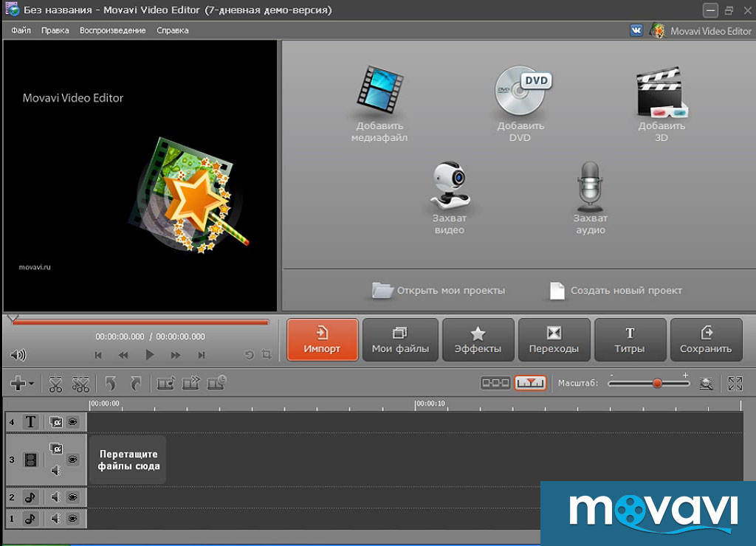Start webcam video capture

coord(450,185)
